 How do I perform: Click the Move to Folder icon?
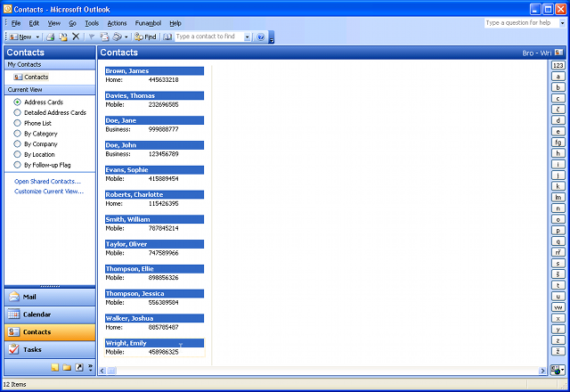coord(63,37)
